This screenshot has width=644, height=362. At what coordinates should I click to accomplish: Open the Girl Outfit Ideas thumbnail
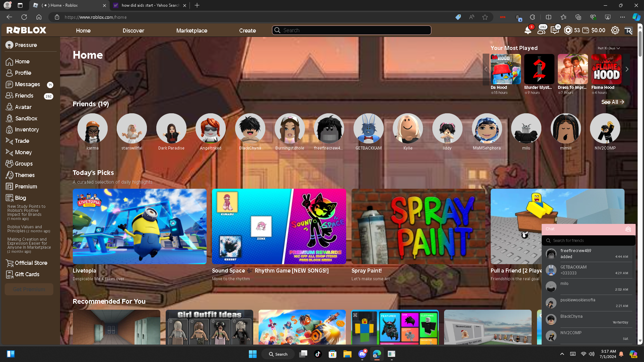coord(209,327)
